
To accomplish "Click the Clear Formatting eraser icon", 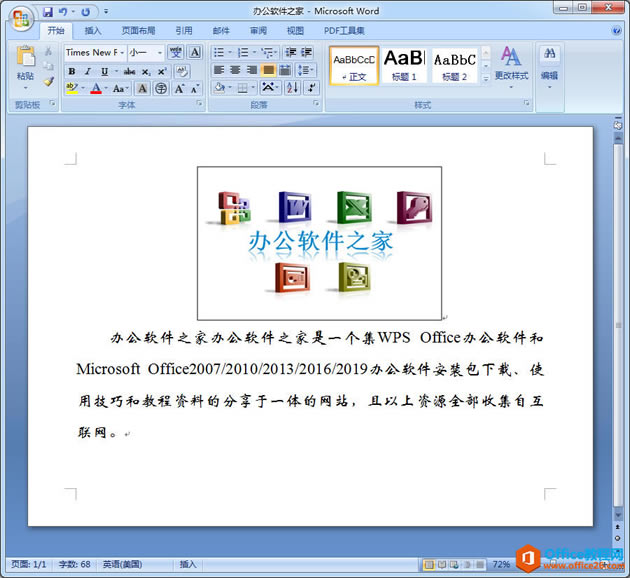I will pyautogui.click(x=182, y=71).
